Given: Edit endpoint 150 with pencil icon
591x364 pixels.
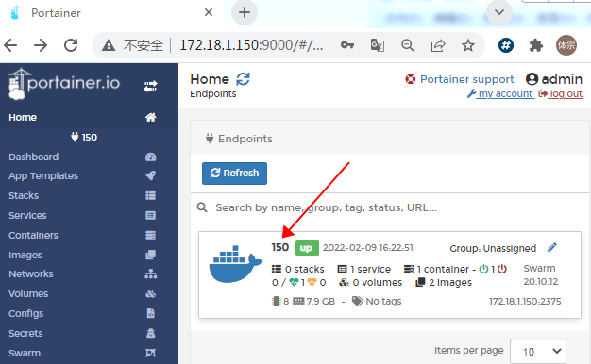Looking at the screenshot, I should pos(551,247).
